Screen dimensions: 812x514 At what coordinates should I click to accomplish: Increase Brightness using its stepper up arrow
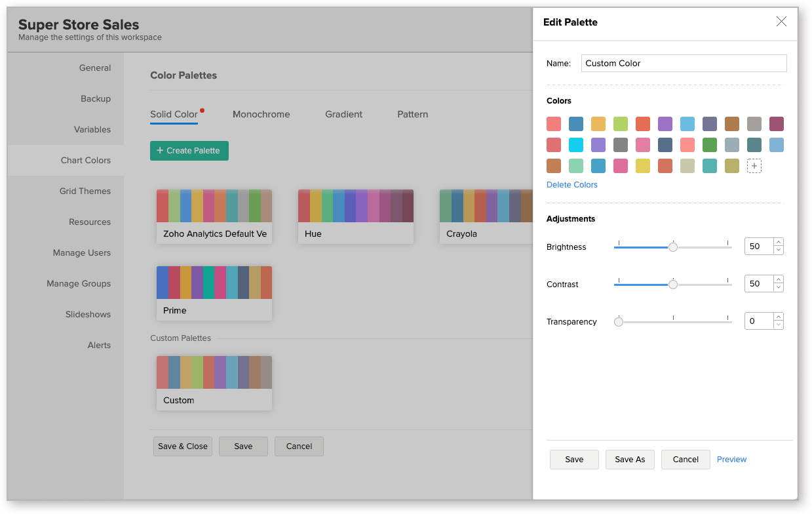[x=778, y=242]
